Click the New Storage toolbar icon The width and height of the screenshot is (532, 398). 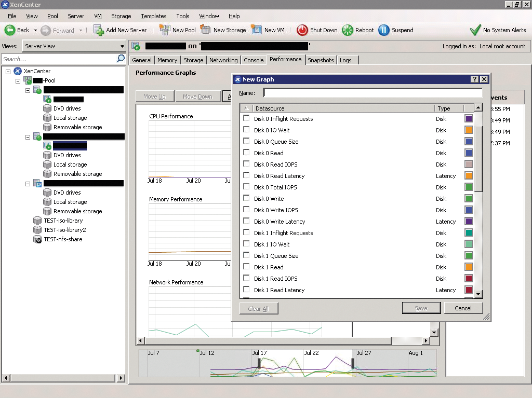pyautogui.click(x=206, y=30)
